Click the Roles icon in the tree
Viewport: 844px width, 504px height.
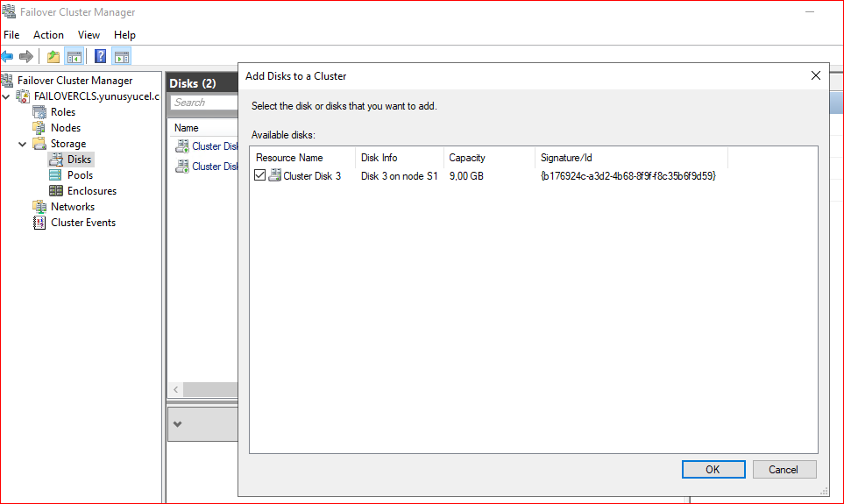tap(39, 112)
